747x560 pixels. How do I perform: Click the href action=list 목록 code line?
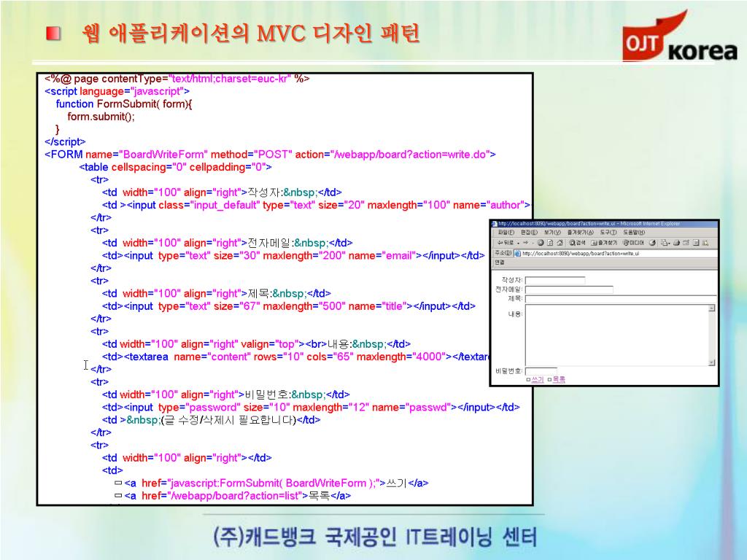click(x=233, y=496)
